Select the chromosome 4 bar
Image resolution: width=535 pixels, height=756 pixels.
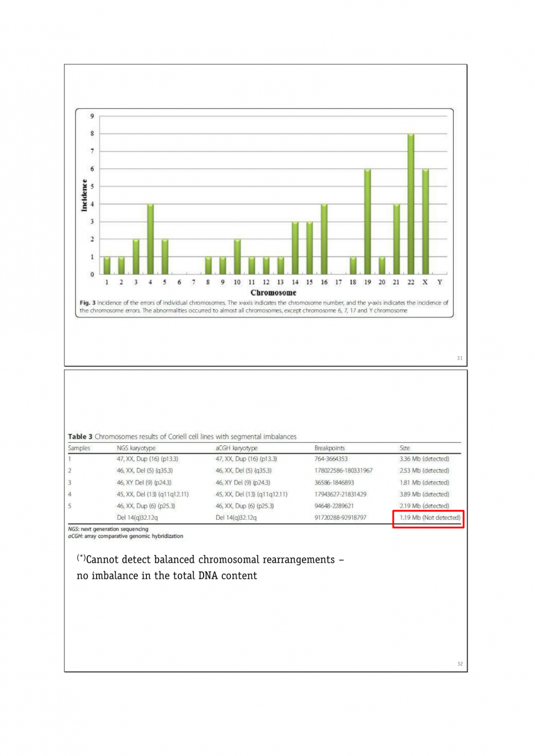pos(151,239)
